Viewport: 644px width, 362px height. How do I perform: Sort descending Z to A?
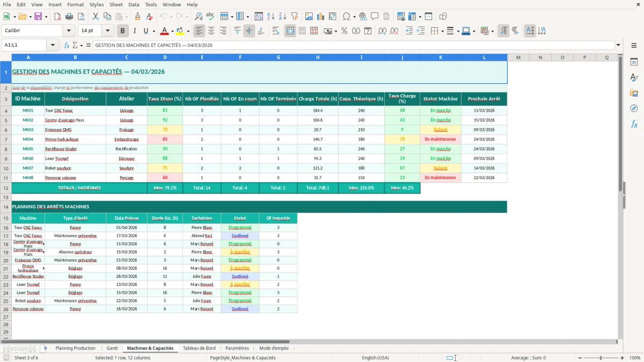pyautogui.click(x=282, y=17)
